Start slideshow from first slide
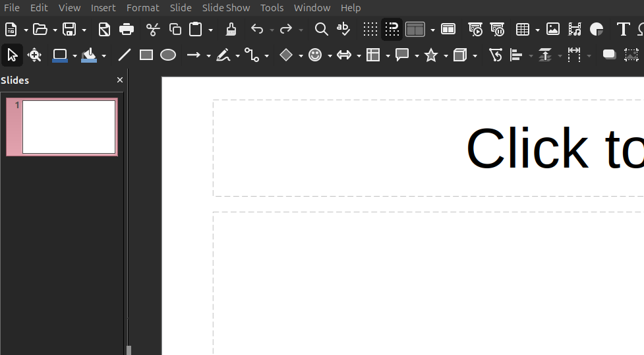Screen dimensions: 644x355 pyautogui.click(x=475, y=29)
